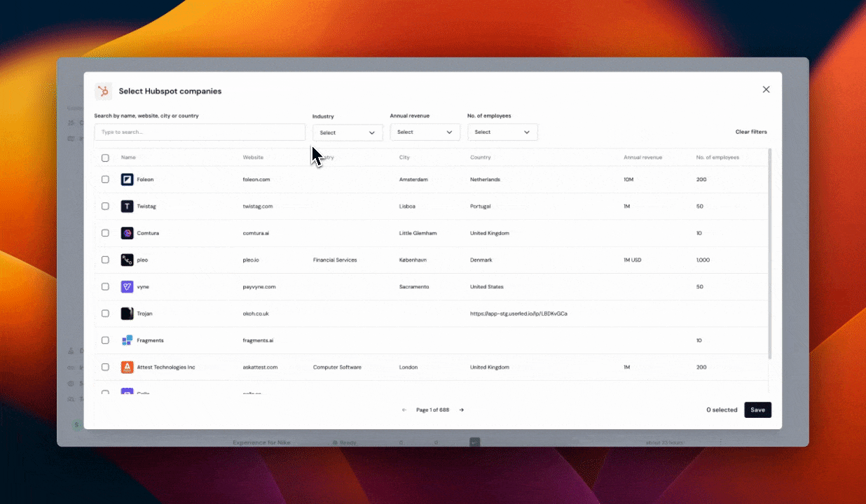
Task: Click the app-stg.userled.io URL cell
Action: coord(518,314)
